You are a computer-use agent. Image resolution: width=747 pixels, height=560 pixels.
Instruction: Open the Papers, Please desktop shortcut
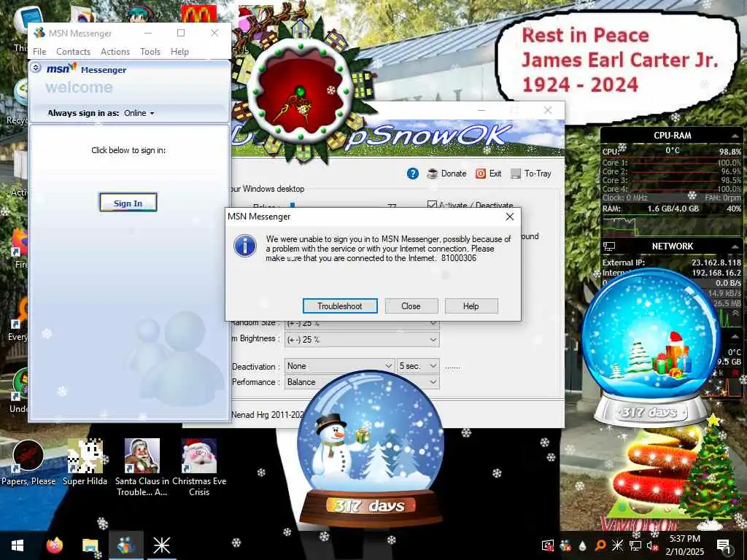click(28, 463)
